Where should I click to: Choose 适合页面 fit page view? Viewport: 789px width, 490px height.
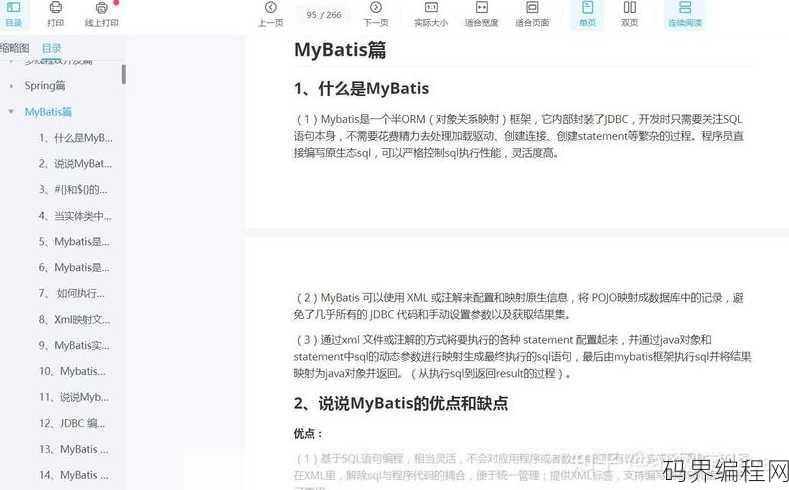pyautogui.click(x=532, y=14)
